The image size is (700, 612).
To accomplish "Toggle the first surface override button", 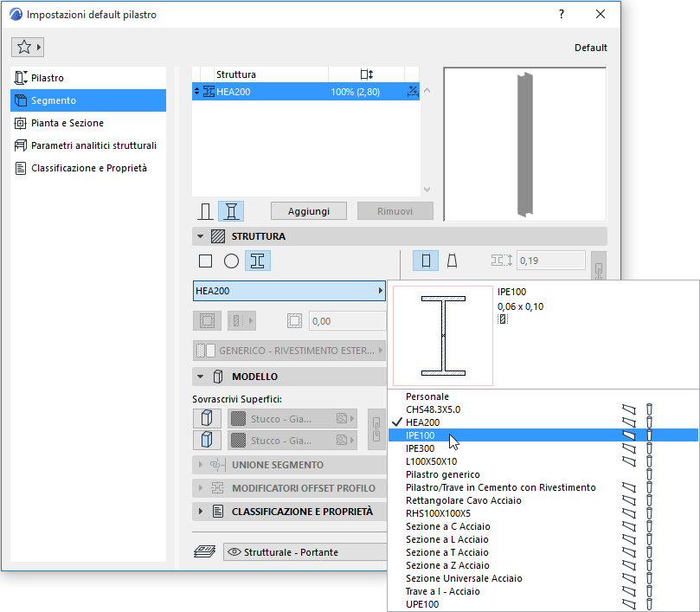I will pos(207,419).
